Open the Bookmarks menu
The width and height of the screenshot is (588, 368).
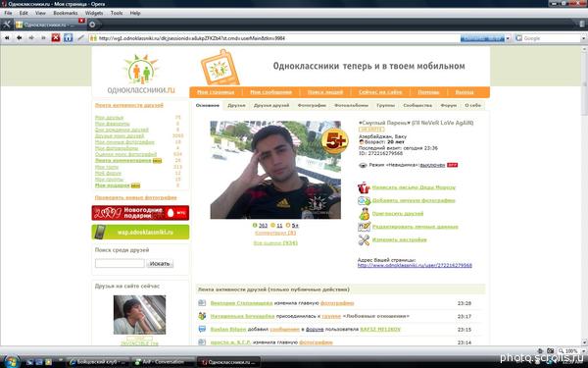tap(66, 13)
